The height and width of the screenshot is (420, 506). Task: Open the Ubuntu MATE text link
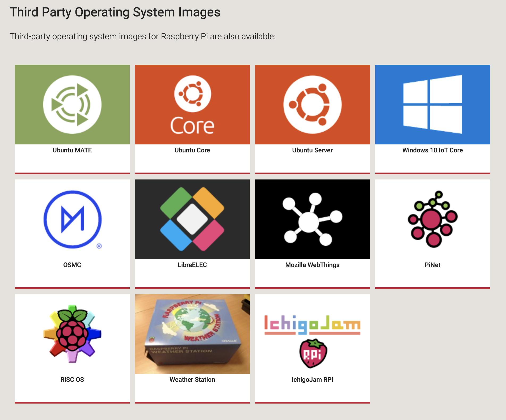click(72, 150)
